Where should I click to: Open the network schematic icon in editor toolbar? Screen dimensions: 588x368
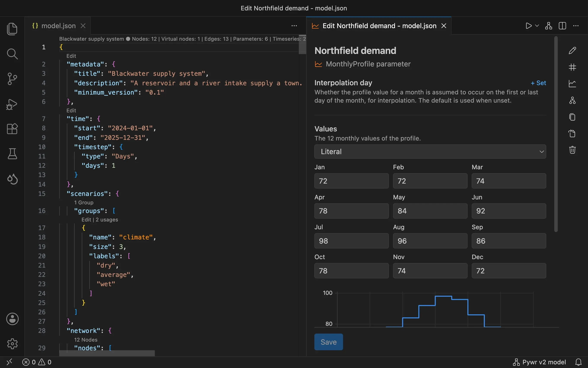click(549, 26)
